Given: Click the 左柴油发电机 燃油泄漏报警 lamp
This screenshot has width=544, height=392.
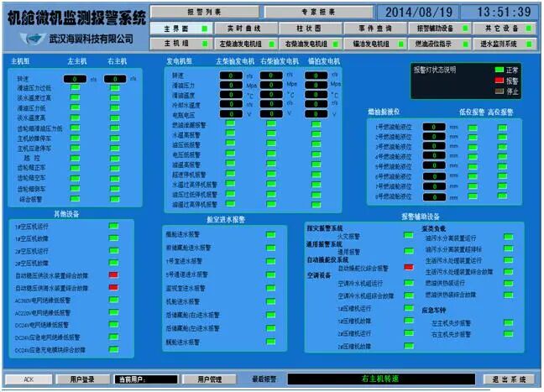Looking at the screenshot, I should (230, 123).
